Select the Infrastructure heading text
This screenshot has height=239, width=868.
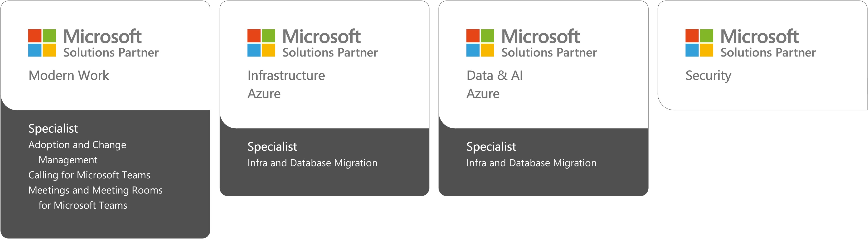[286, 75]
